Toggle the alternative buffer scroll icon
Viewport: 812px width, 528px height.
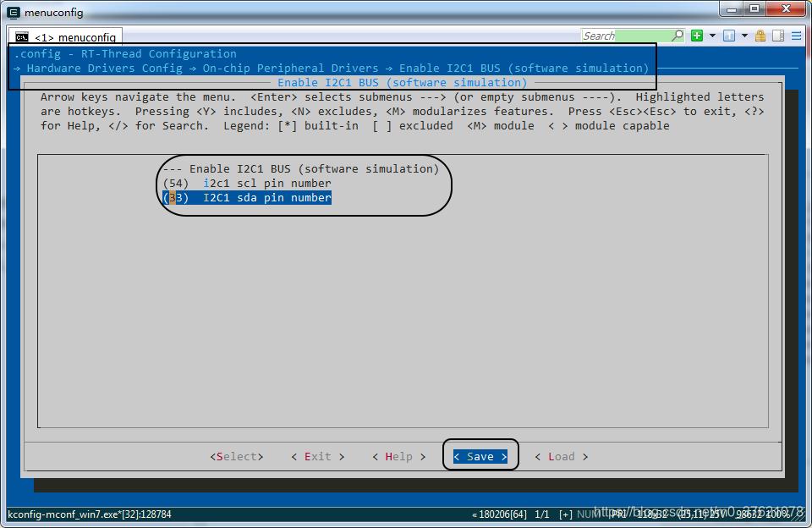pyautogui.click(x=778, y=36)
